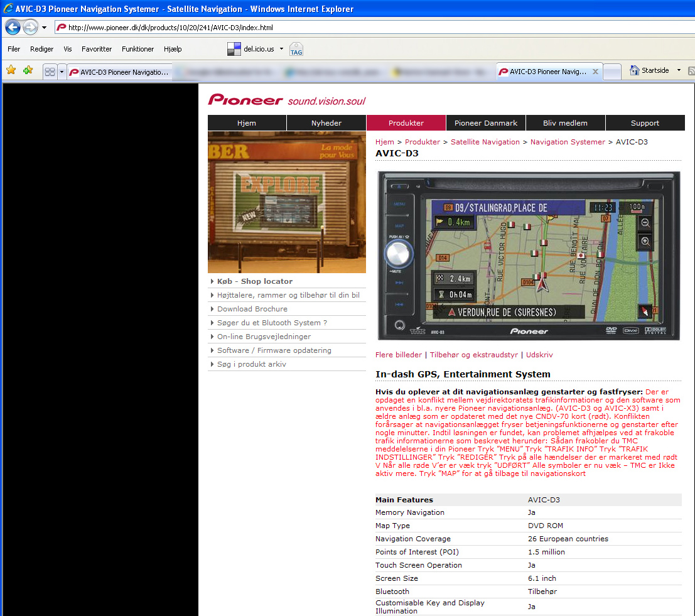Open the Favorites Center star icon

[x=11, y=70]
